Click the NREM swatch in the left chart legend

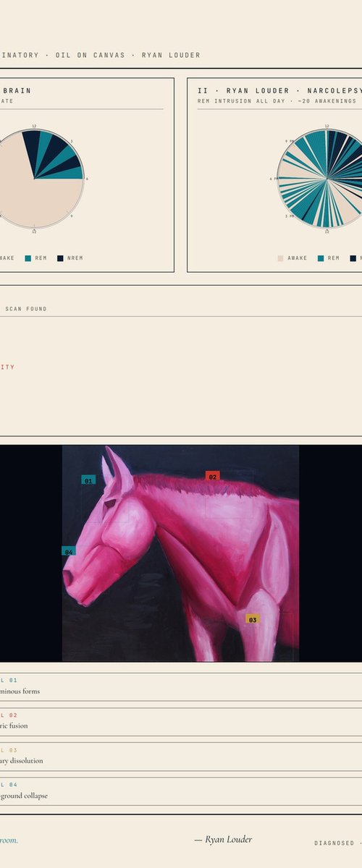pyautogui.click(x=61, y=258)
